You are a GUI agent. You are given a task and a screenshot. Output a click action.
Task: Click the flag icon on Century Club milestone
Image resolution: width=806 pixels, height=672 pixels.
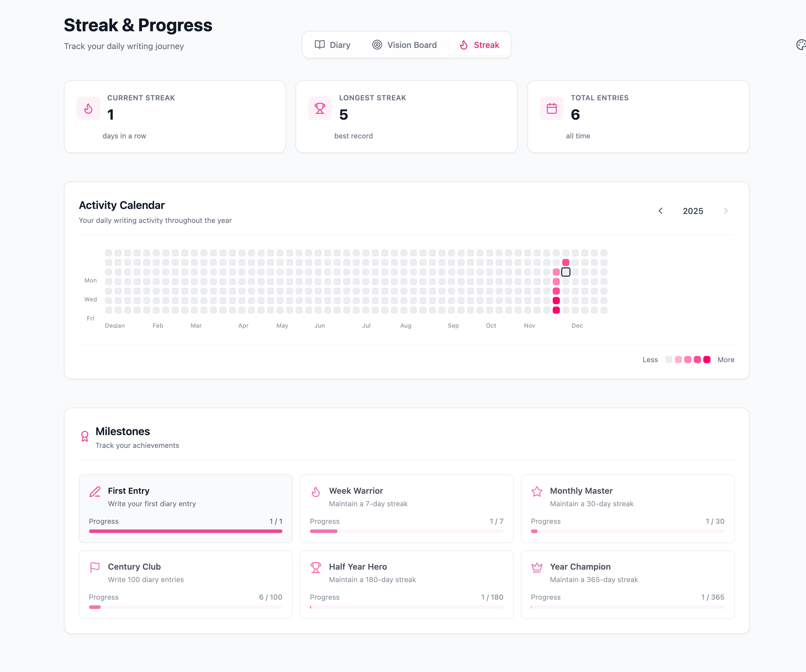pos(95,567)
